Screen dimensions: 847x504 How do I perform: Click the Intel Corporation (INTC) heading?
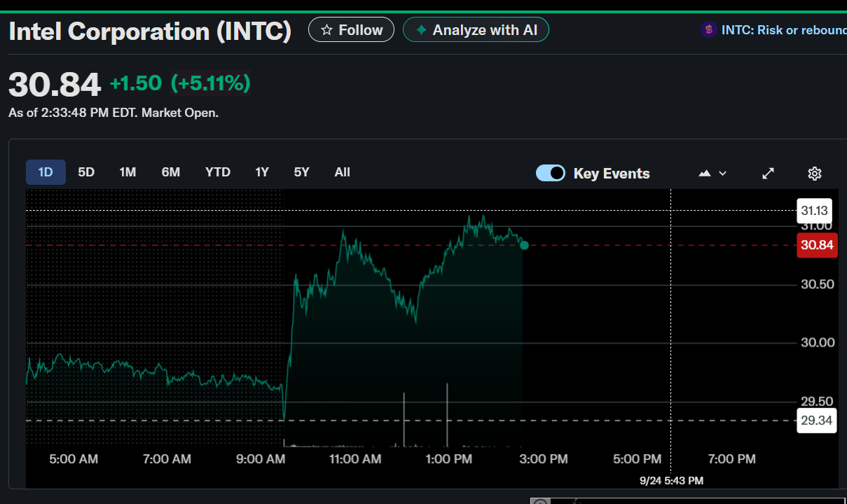pyautogui.click(x=150, y=31)
